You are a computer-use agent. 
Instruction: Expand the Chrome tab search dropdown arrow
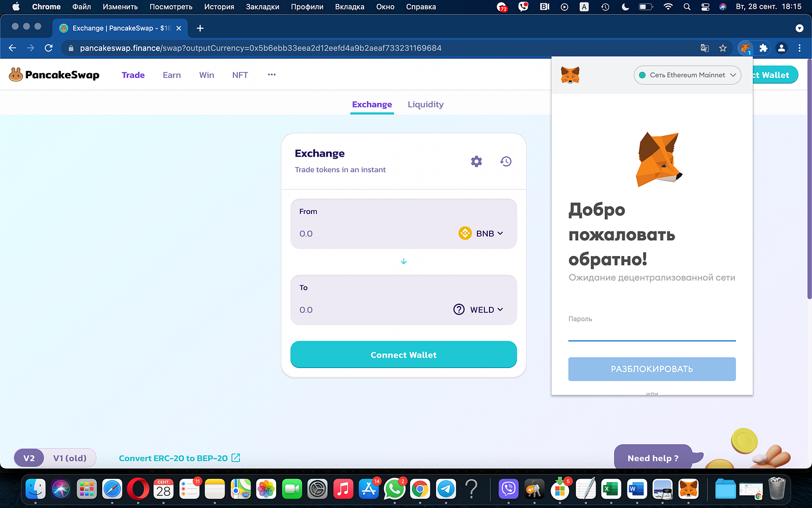[x=799, y=28]
